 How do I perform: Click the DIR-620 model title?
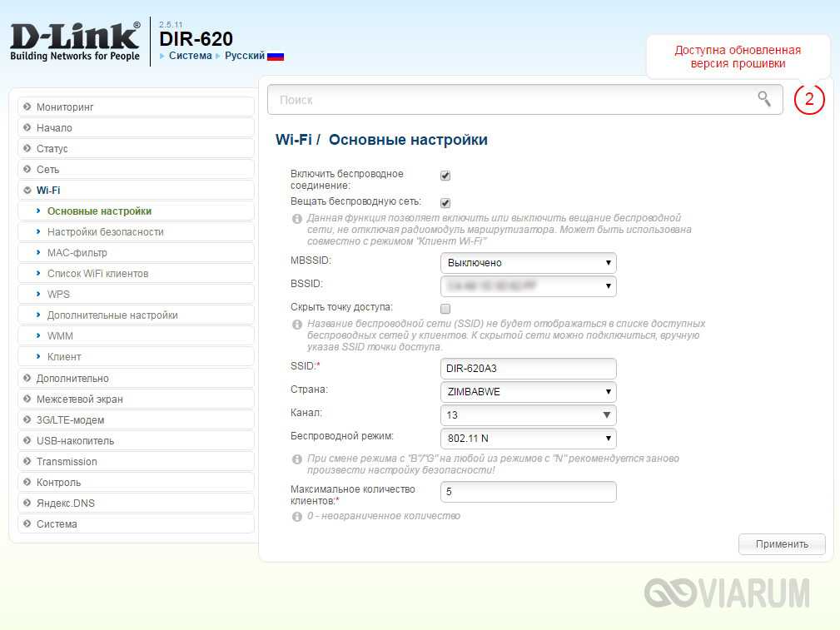tap(196, 39)
